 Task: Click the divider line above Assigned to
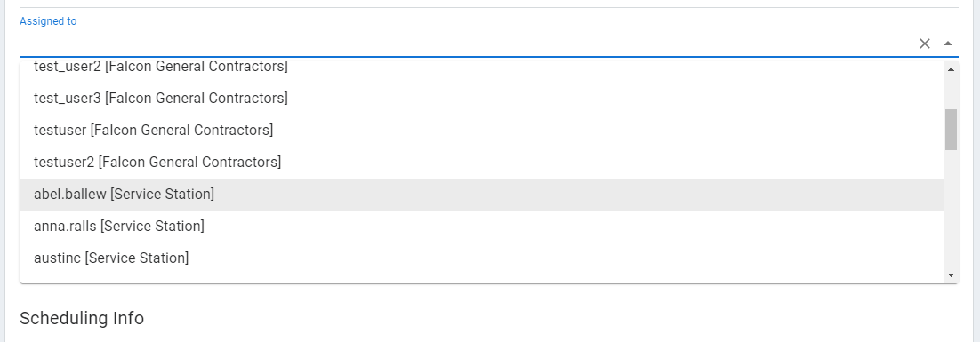click(489, 7)
